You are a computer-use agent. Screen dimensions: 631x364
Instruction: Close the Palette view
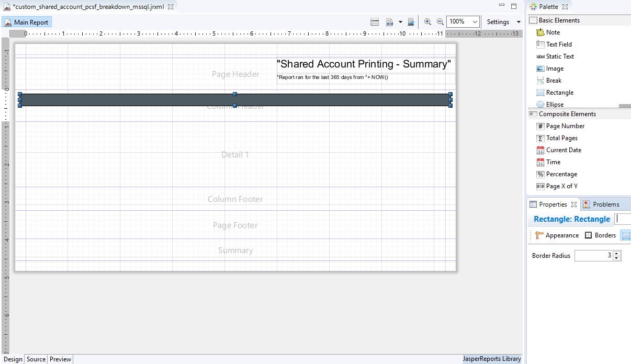(x=565, y=7)
